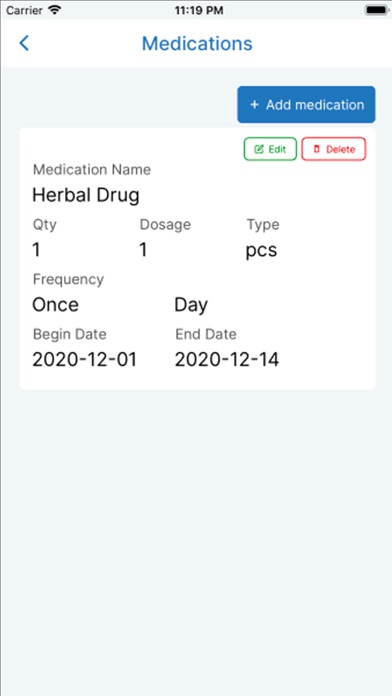
Task: Click the trash icon in Delete button
Action: pos(317,149)
